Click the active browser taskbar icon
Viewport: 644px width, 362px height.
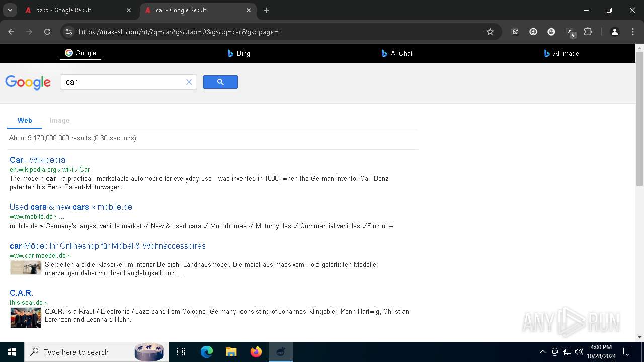pos(281,352)
